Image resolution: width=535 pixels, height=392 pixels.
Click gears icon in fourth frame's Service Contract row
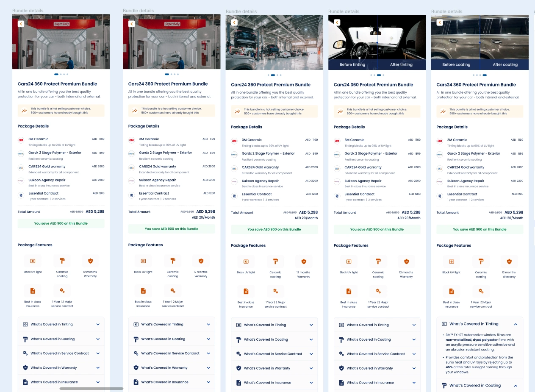tap(341, 354)
